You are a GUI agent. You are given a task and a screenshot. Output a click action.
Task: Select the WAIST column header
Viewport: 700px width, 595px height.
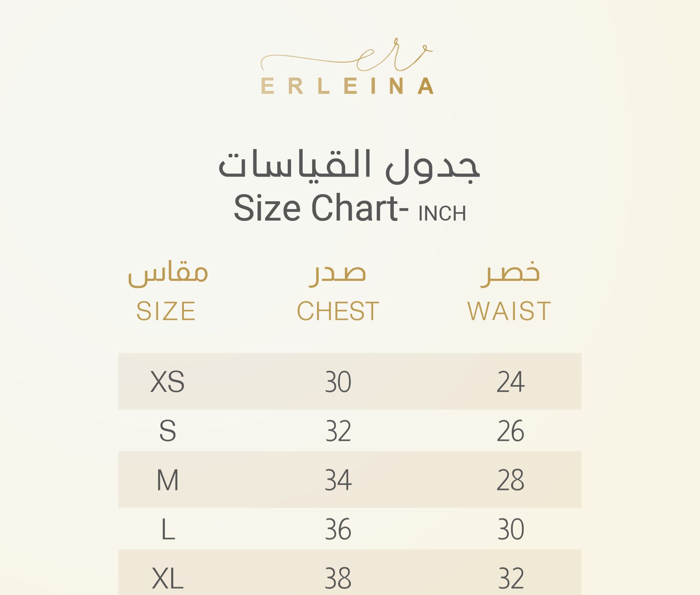[509, 311]
